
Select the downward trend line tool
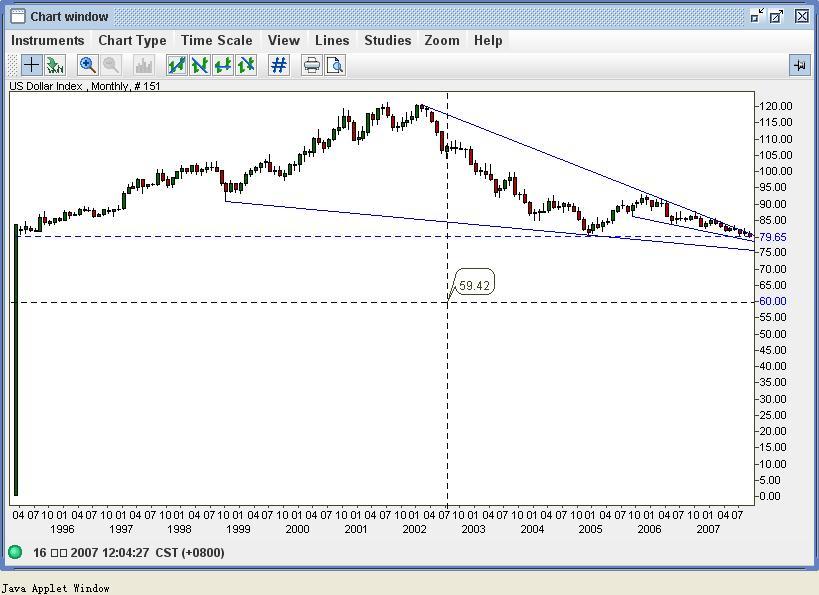[x=200, y=65]
